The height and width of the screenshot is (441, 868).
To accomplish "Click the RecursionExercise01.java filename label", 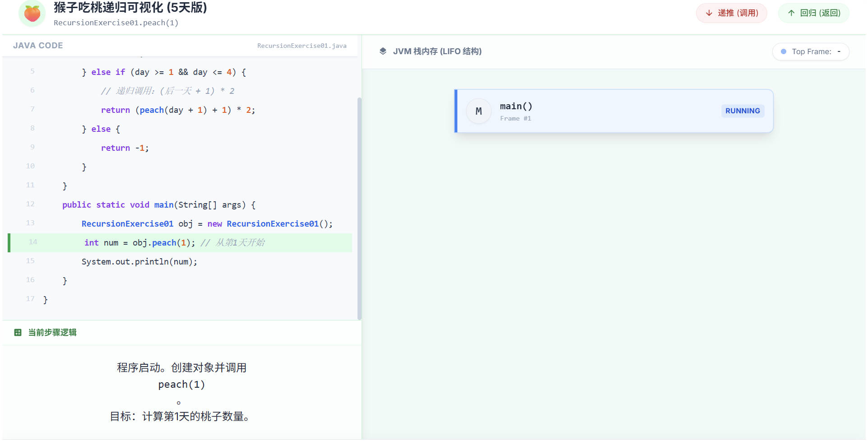I will tap(302, 46).
